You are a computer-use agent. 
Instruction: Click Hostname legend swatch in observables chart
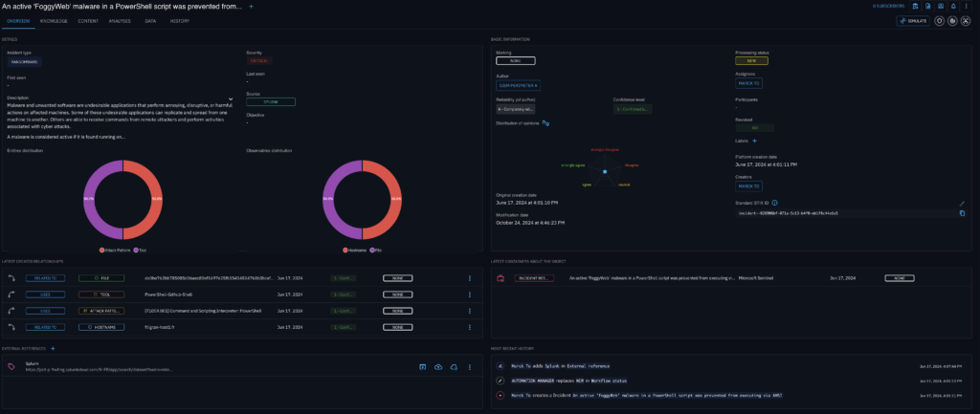(345, 250)
